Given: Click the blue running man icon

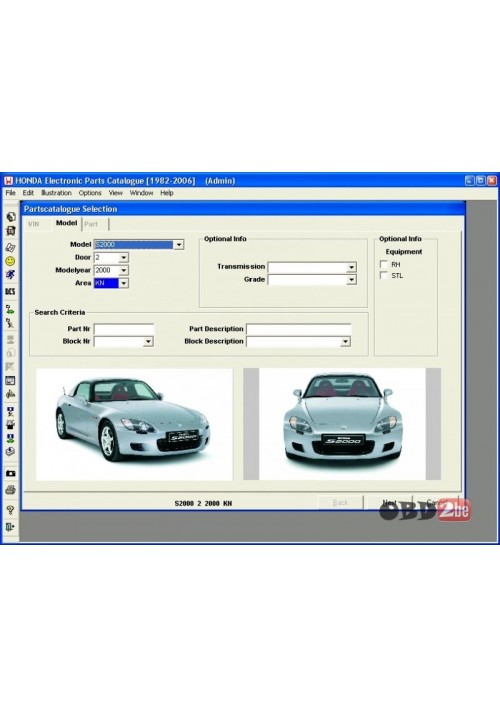Looking at the screenshot, I should [x=11, y=274].
